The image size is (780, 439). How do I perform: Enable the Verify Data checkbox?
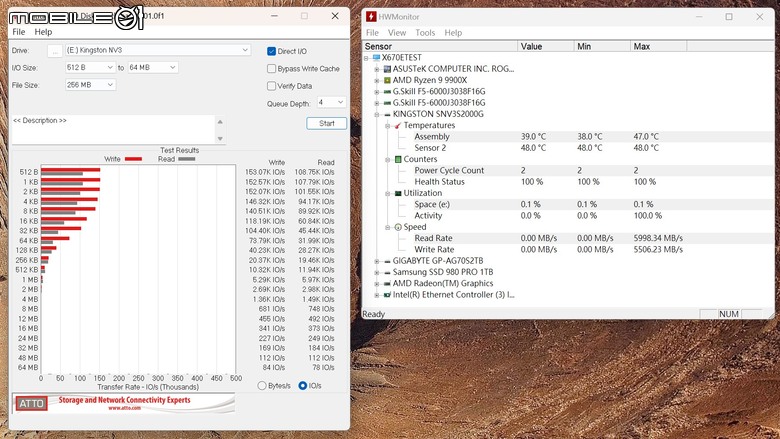tap(271, 86)
